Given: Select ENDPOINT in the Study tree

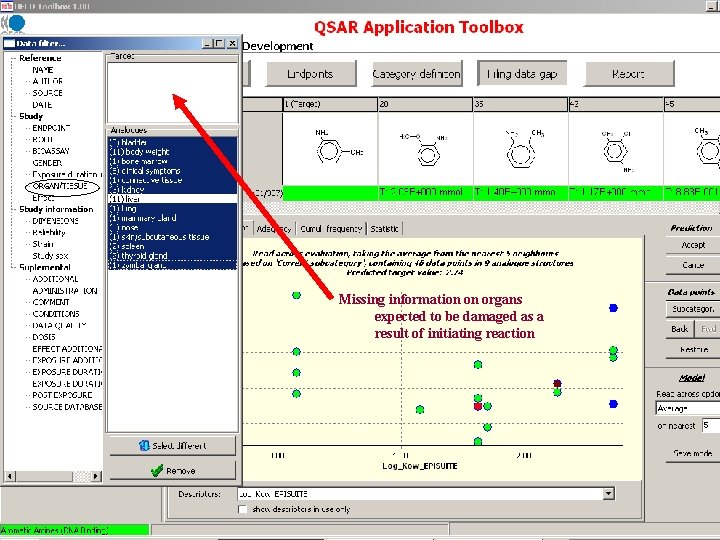Looking at the screenshot, I should point(51,128).
